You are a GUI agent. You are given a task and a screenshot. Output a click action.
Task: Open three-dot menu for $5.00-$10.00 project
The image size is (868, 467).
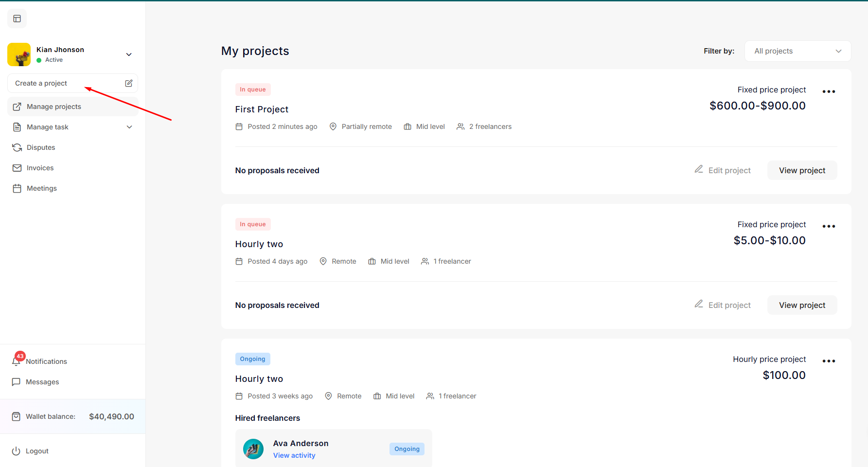point(829,226)
